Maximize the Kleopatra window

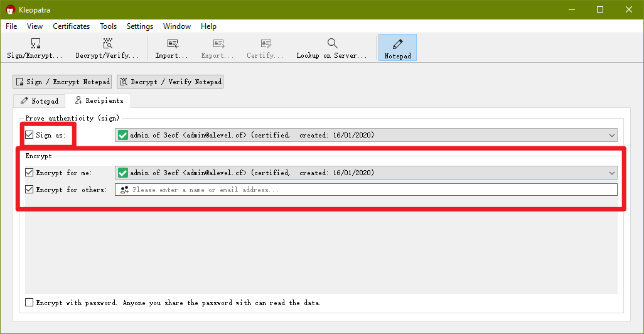(600, 9)
